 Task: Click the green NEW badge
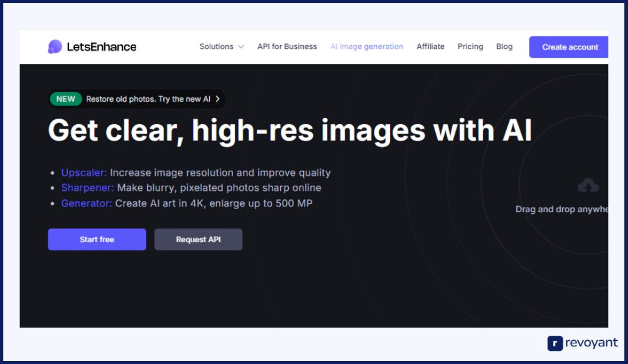tap(66, 99)
